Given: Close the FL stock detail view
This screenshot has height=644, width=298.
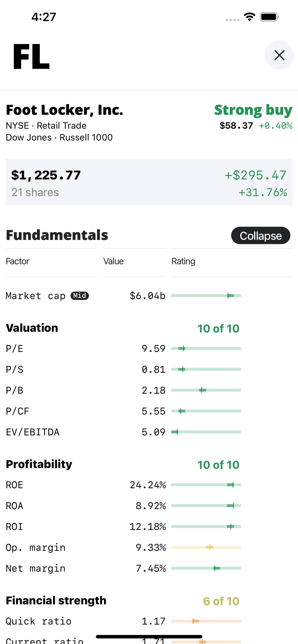Looking at the screenshot, I should [x=279, y=55].
